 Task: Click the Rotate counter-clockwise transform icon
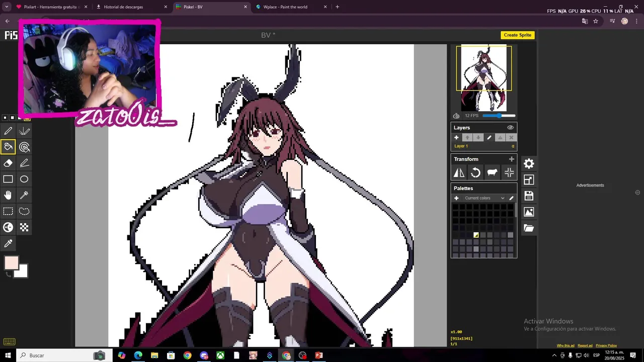coord(475,173)
